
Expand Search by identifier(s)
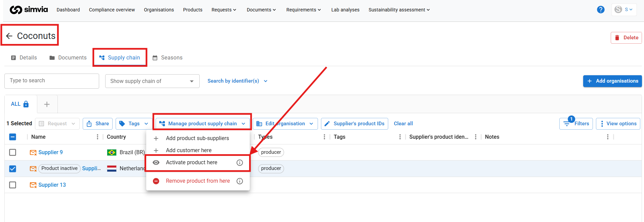tap(237, 81)
